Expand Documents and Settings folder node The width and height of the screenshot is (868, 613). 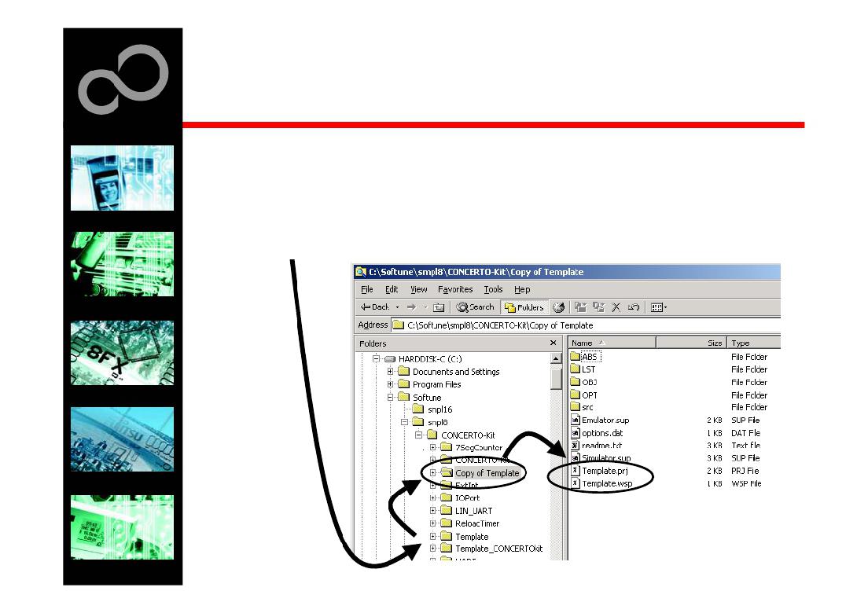pos(390,371)
